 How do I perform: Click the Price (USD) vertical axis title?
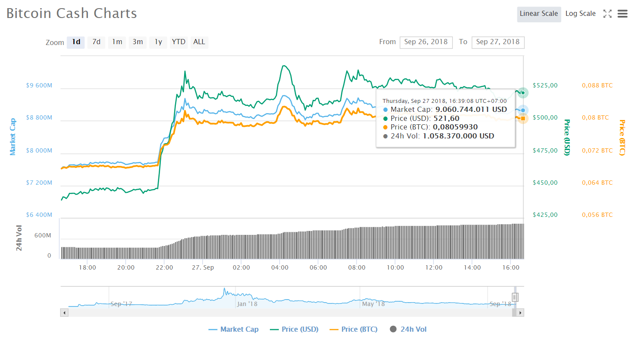tap(567, 137)
